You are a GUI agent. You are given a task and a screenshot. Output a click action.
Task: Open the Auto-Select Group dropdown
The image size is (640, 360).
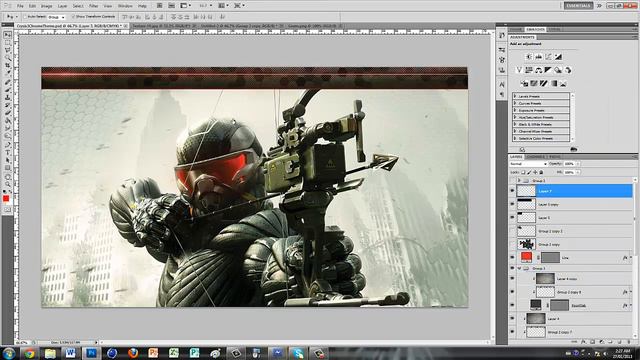56,17
